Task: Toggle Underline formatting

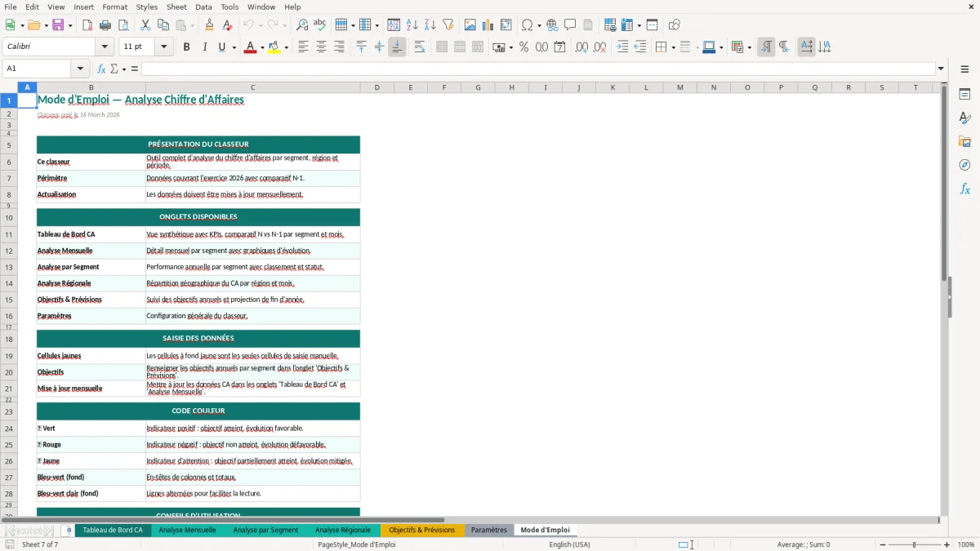Action: pyautogui.click(x=221, y=47)
